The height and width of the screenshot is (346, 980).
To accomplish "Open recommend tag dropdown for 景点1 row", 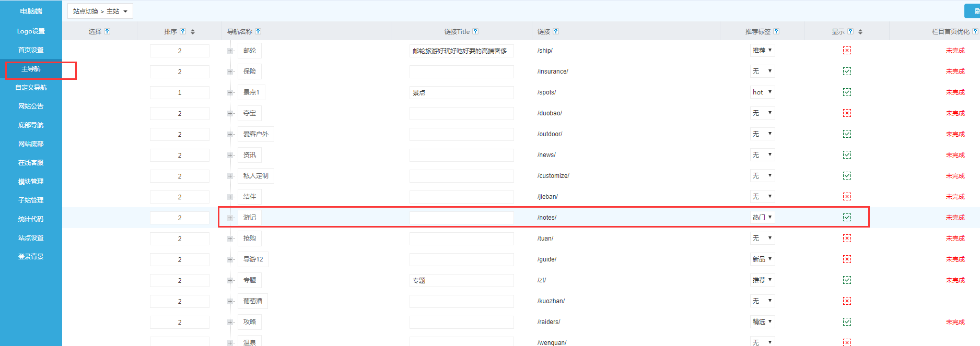I will pos(762,92).
